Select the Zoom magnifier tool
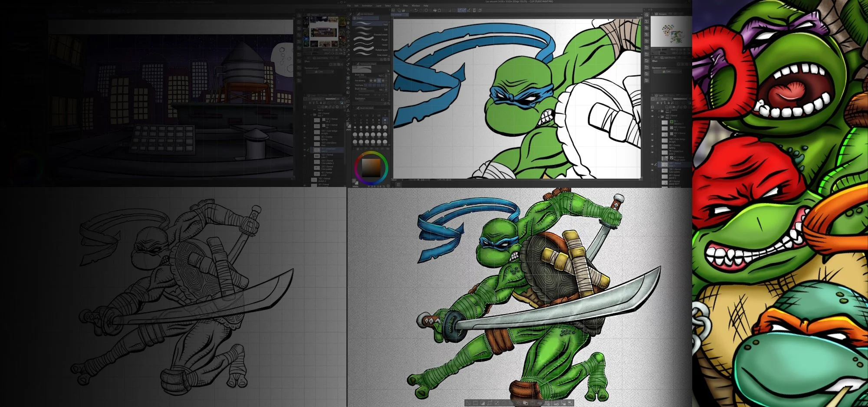868x407 pixels. tap(348, 18)
